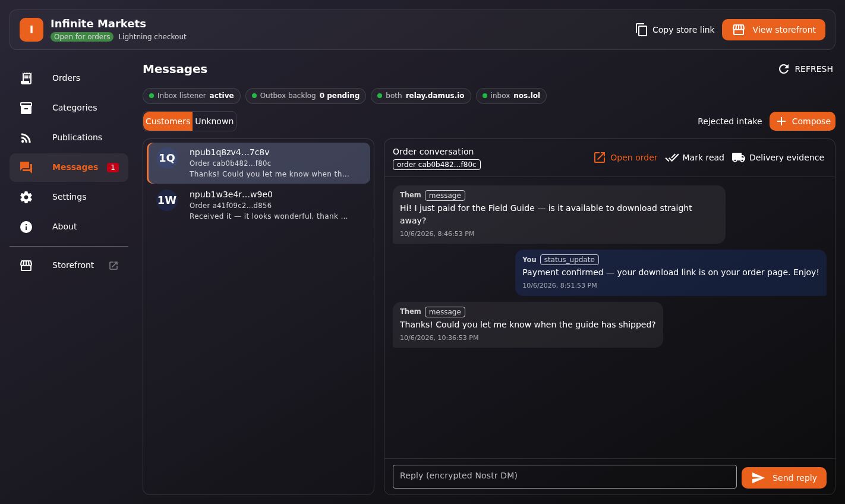The width and height of the screenshot is (845, 504).
Task: Select the Customers tab
Action: pos(168,121)
